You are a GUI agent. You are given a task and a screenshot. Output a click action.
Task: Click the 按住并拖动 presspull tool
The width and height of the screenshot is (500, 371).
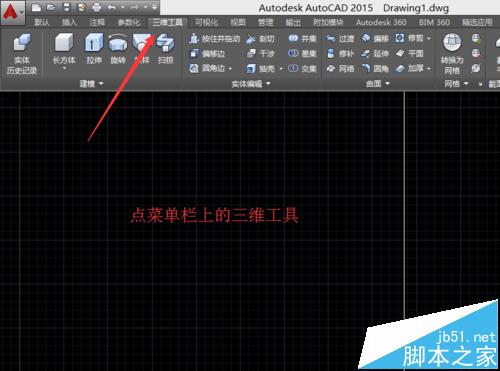pyautogui.click(x=214, y=39)
